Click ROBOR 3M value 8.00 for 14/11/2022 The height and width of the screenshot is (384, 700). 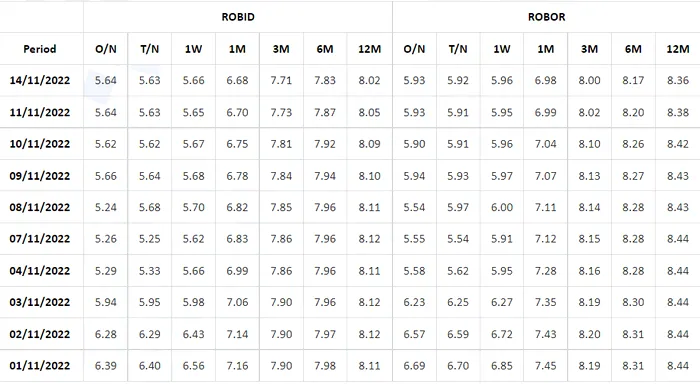click(x=589, y=80)
